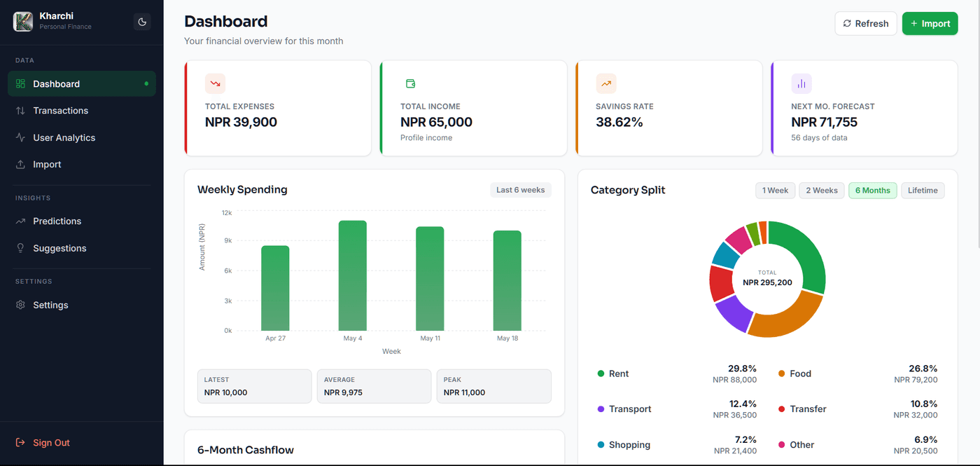Click the Kharchi logo image
The image size is (980, 466).
pyautogui.click(x=23, y=22)
